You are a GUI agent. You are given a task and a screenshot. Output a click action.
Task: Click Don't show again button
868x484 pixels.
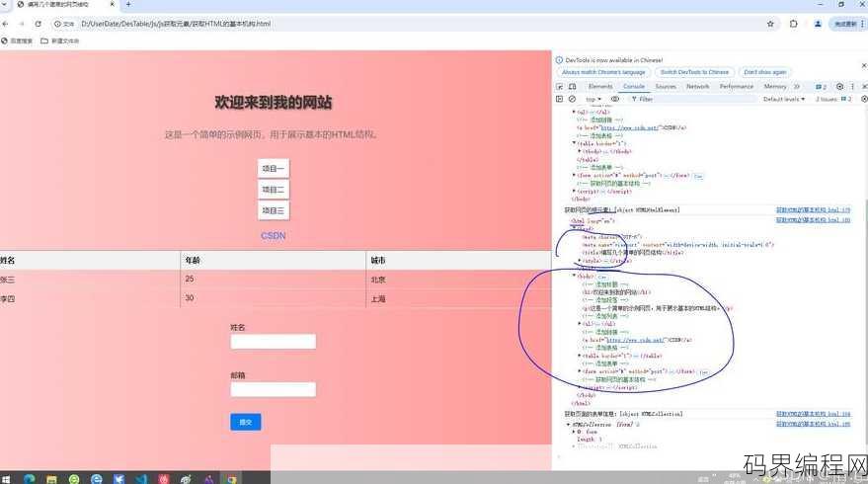pyautogui.click(x=764, y=72)
